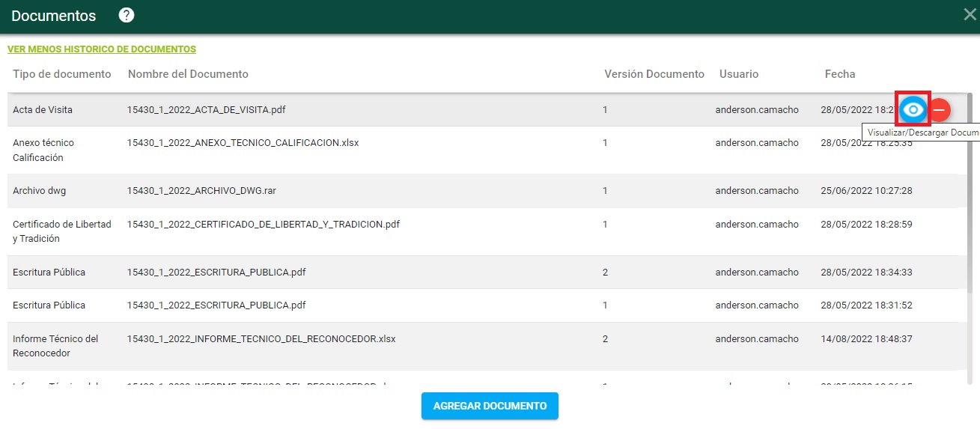This screenshot has width=980, height=429.
Task: Click date 25/06/2022 10:27:28
Action: point(866,191)
